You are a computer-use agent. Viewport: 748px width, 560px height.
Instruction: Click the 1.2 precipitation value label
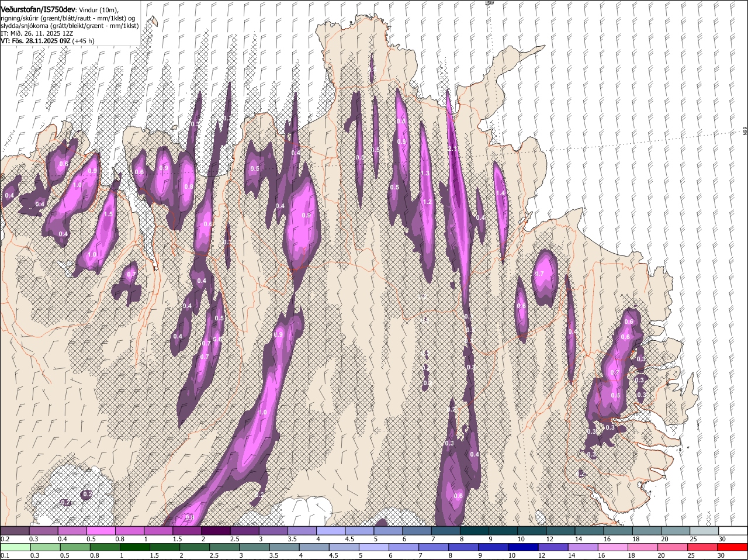pyautogui.click(x=427, y=202)
